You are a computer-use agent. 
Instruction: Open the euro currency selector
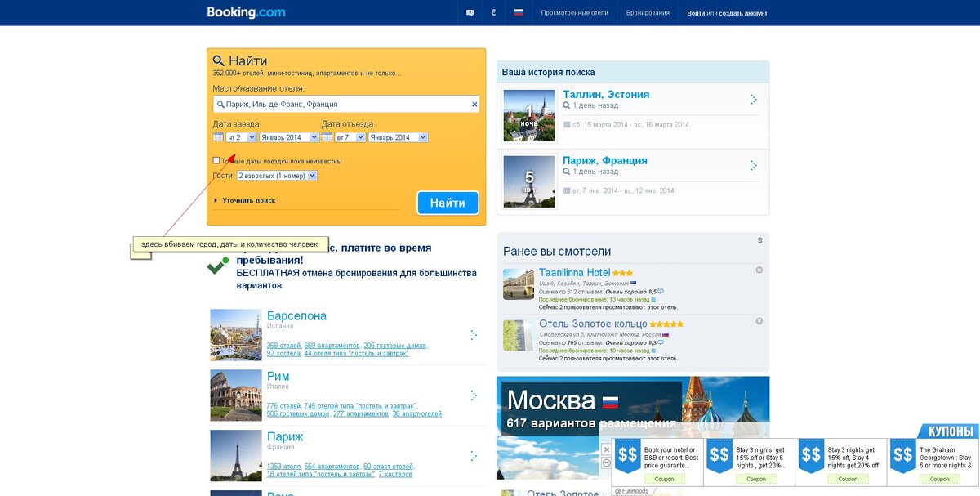tap(493, 13)
